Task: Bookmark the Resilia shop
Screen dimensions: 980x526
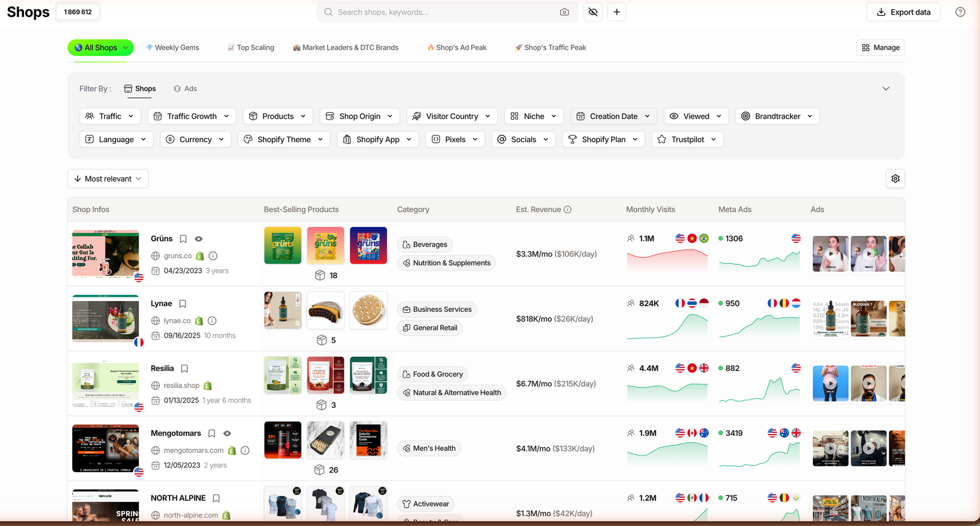Action: point(184,369)
